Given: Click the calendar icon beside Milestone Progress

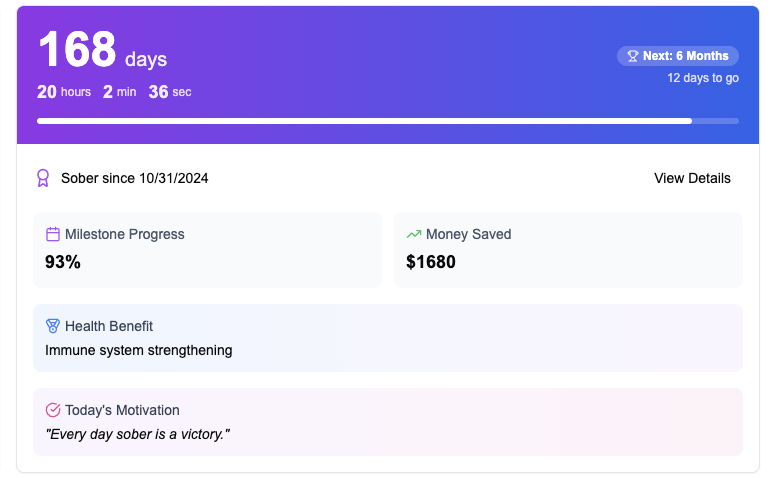Looking at the screenshot, I should (x=53, y=234).
